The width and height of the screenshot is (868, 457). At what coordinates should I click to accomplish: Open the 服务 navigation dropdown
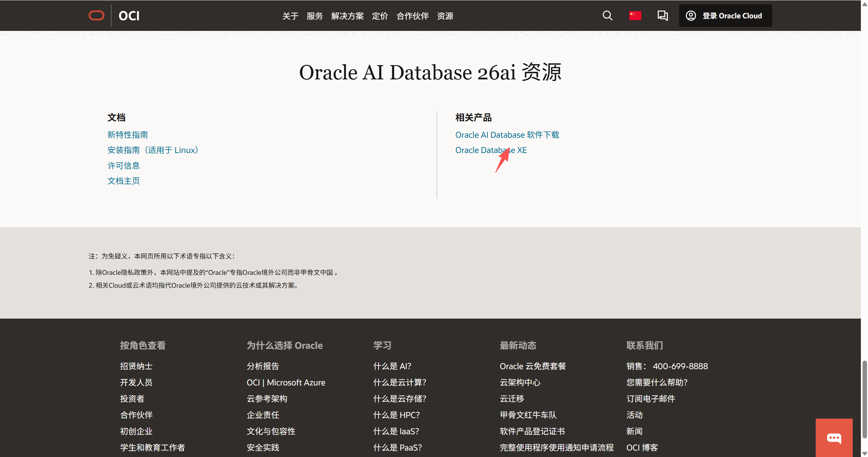click(314, 16)
